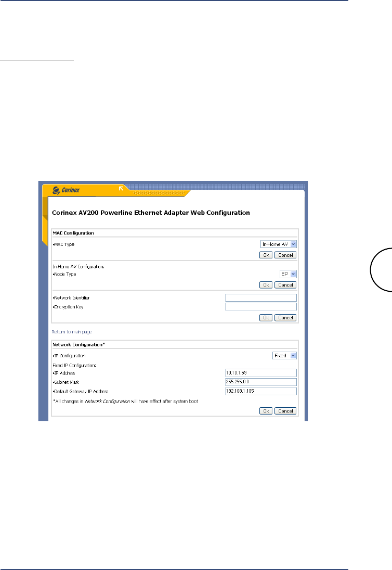Image resolution: width=392 pixels, height=570 pixels.
Task: Click the Default Gateway IP Address label
Action: pyautogui.click(x=81, y=392)
